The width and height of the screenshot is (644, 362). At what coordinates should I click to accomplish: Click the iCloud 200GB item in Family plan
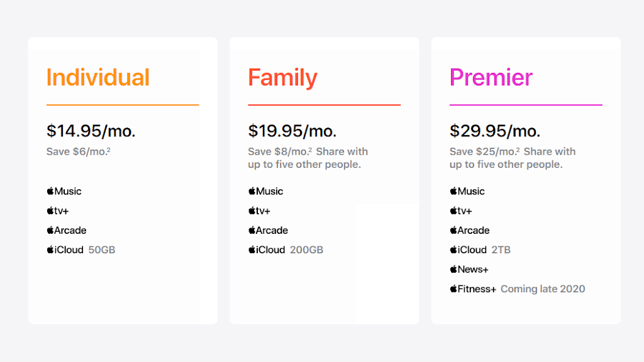coord(286,250)
